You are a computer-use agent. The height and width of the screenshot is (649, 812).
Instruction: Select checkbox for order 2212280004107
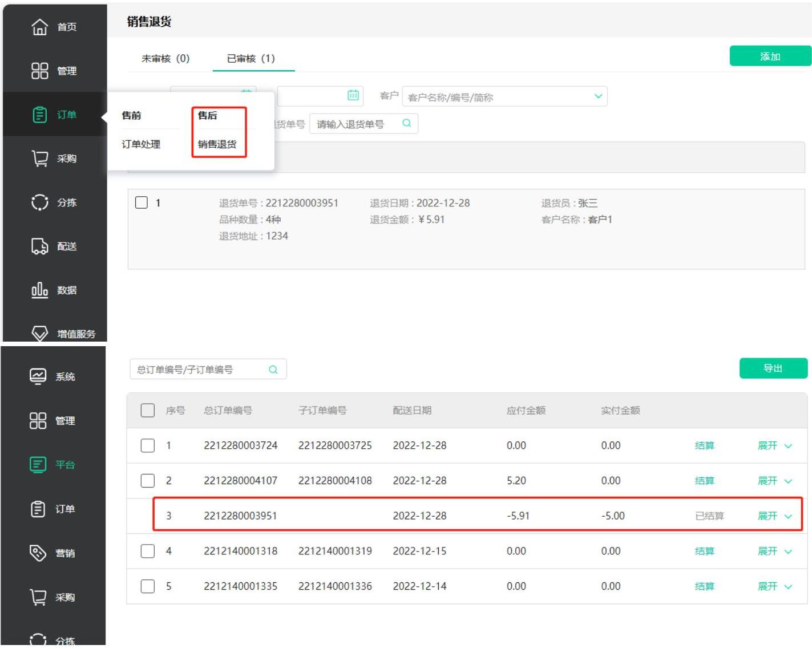[x=148, y=480]
